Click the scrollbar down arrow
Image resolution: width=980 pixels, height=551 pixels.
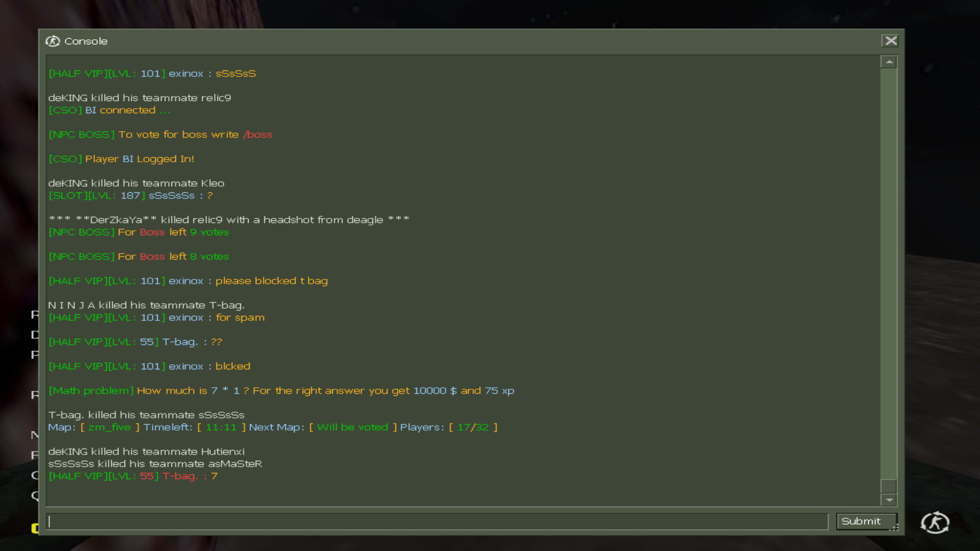(889, 500)
